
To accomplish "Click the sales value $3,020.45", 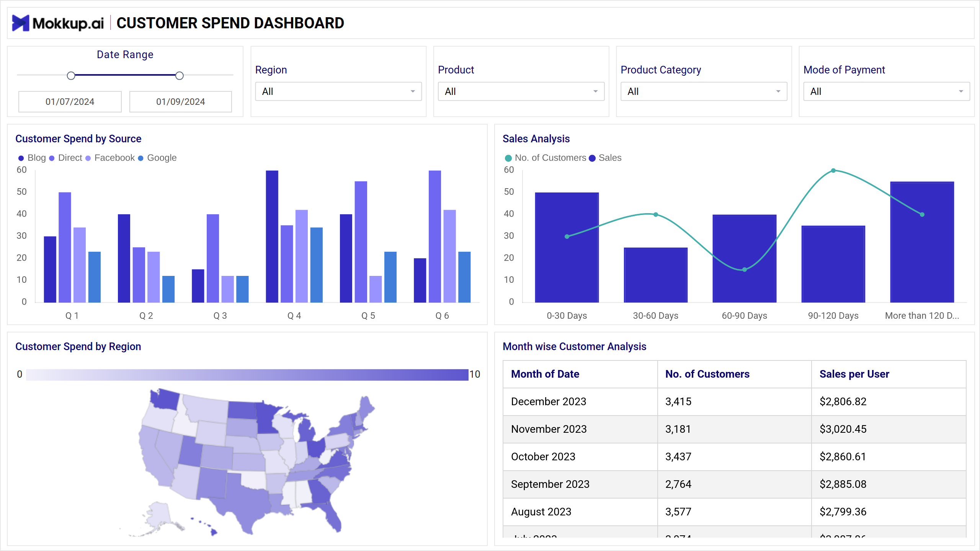I will pyautogui.click(x=843, y=429).
